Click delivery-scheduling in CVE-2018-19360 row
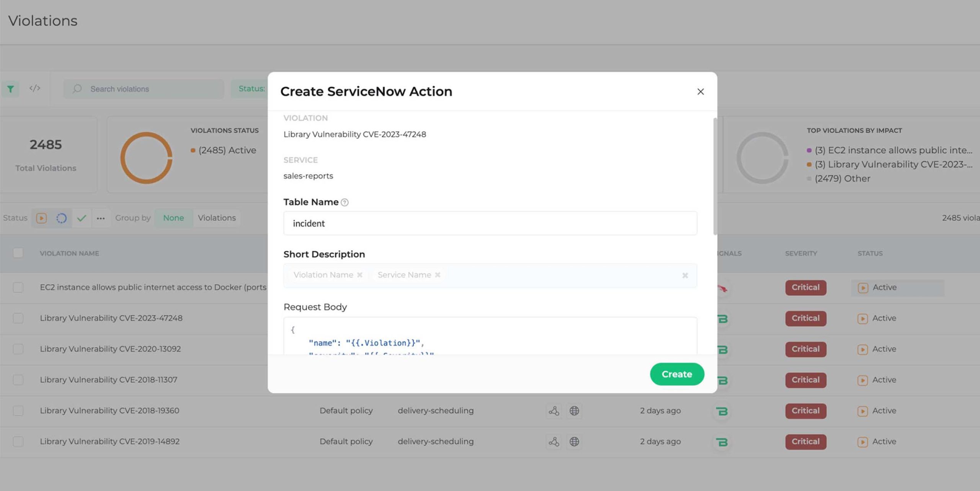Image resolution: width=980 pixels, height=491 pixels. [435, 411]
